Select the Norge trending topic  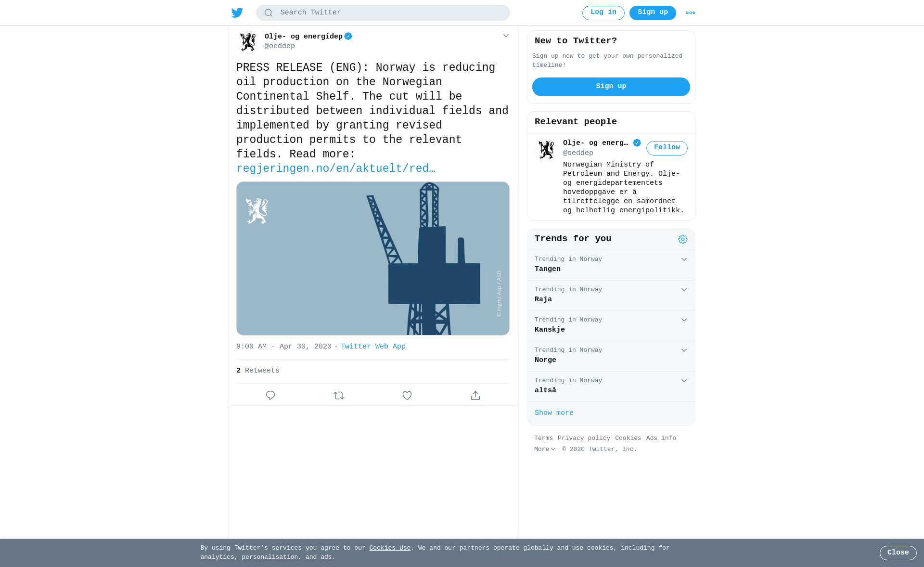click(611, 356)
